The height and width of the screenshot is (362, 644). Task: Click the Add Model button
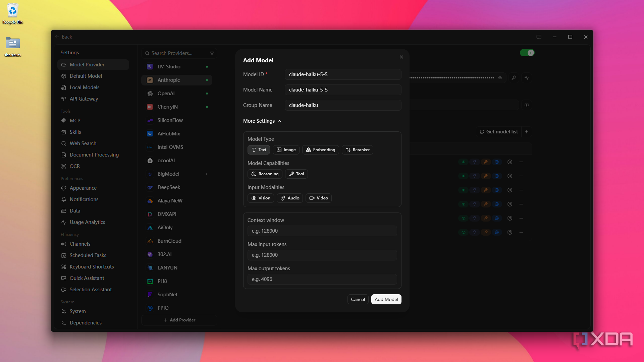click(x=386, y=299)
